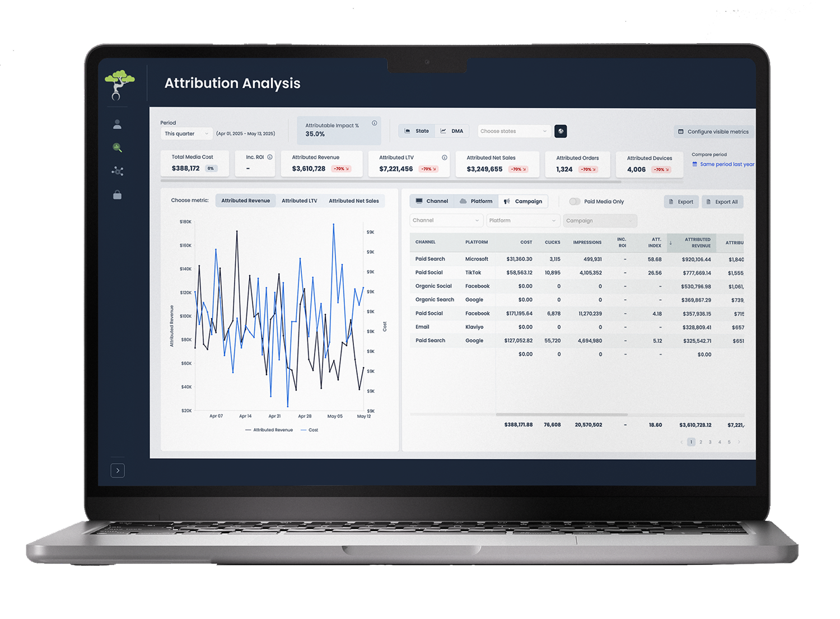Click the globe button beside Choose states
Screen dimensions: 840x619
(x=561, y=131)
